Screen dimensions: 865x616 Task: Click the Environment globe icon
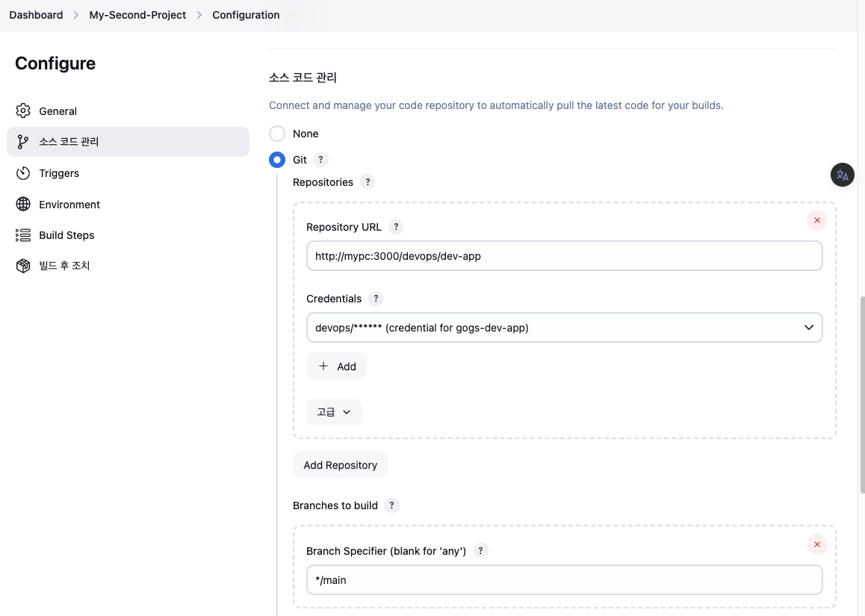tap(23, 205)
